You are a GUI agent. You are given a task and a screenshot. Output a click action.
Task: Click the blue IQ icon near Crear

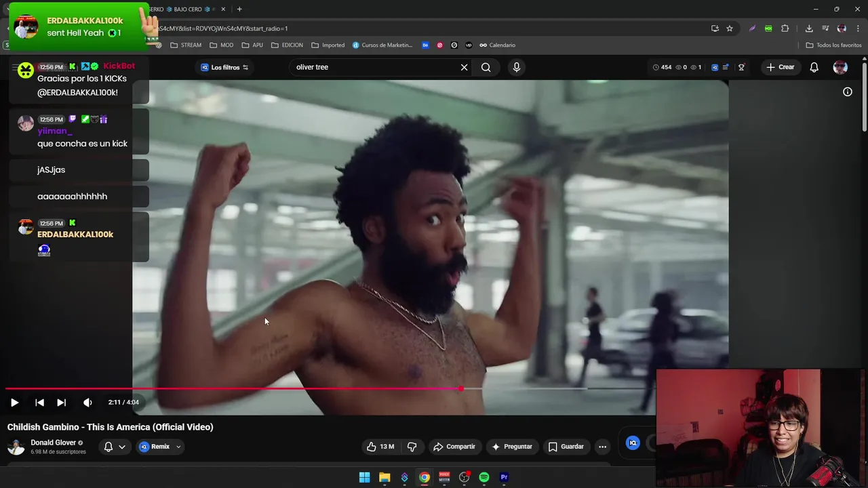click(715, 67)
